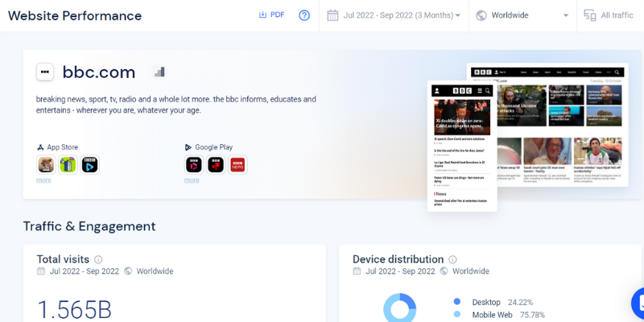This screenshot has width=644, height=322.
Task: Click the more link under App Store
Action: (x=43, y=180)
